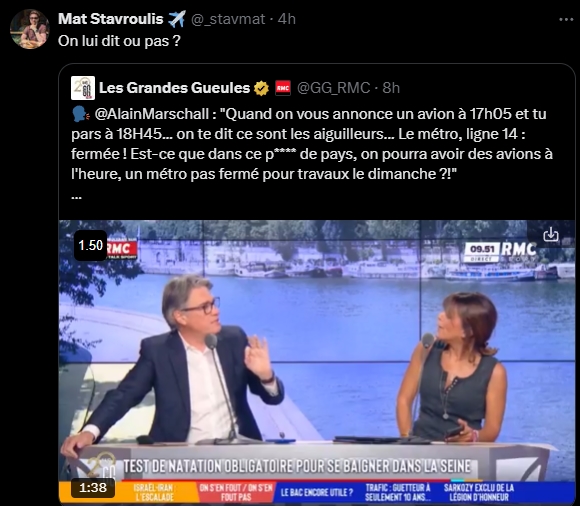Open the @GG_RMC handle link

(333, 88)
